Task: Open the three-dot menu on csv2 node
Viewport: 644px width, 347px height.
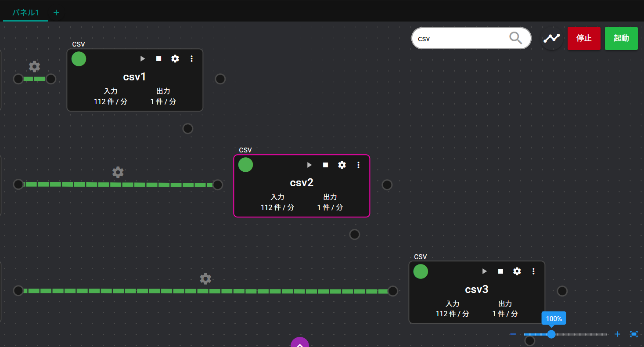Action: [x=358, y=165]
